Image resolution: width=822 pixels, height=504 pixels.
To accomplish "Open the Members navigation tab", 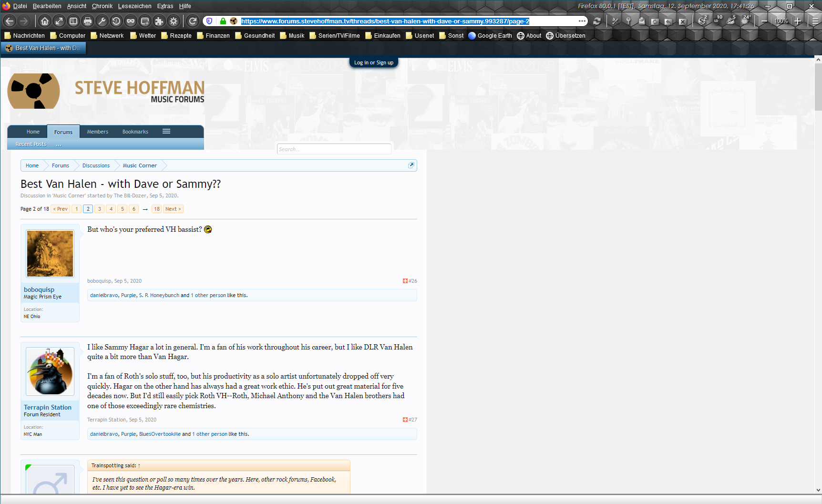I will [x=98, y=132].
